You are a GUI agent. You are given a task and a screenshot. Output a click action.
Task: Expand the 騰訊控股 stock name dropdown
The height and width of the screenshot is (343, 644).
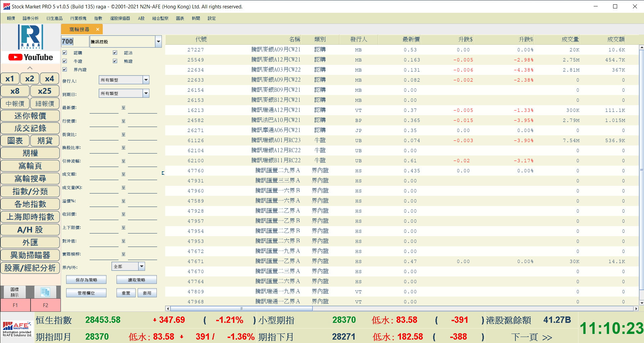[x=158, y=42]
